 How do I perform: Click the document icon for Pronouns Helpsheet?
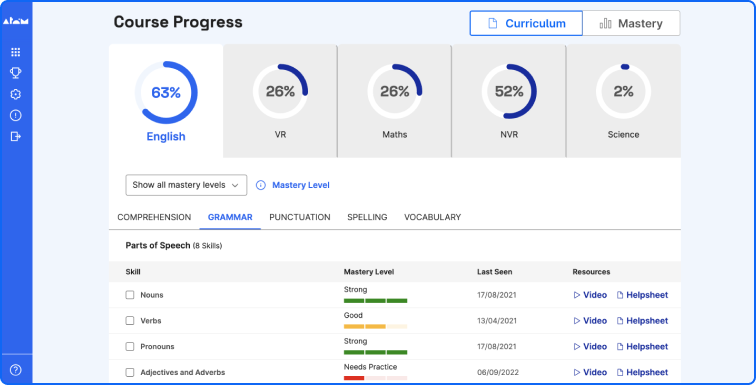point(620,346)
